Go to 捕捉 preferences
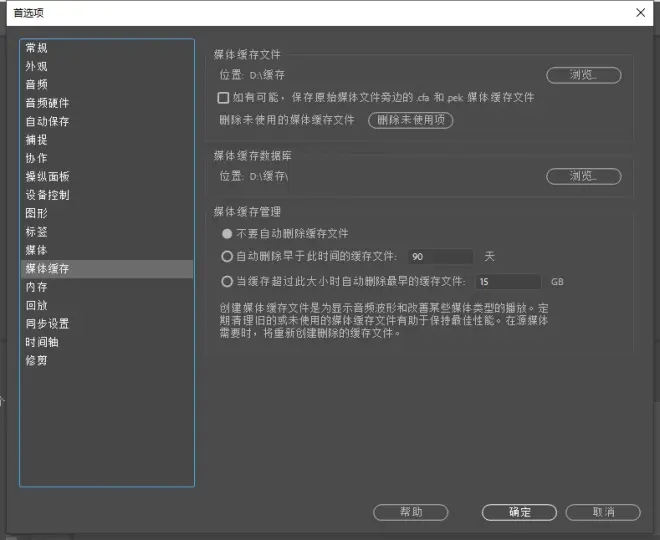 pyautogui.click(x=107, y=140)
